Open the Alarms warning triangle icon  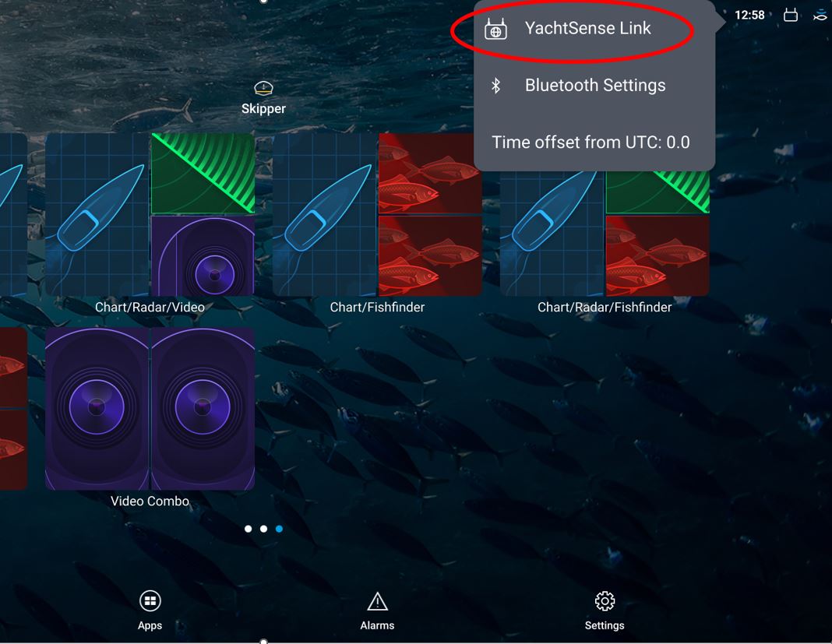(x=377, y=602)
